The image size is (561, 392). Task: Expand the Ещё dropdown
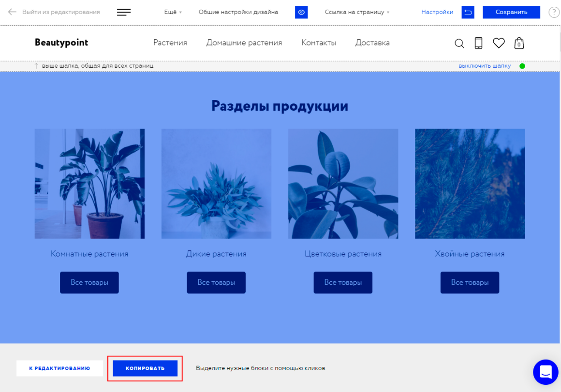173,12
